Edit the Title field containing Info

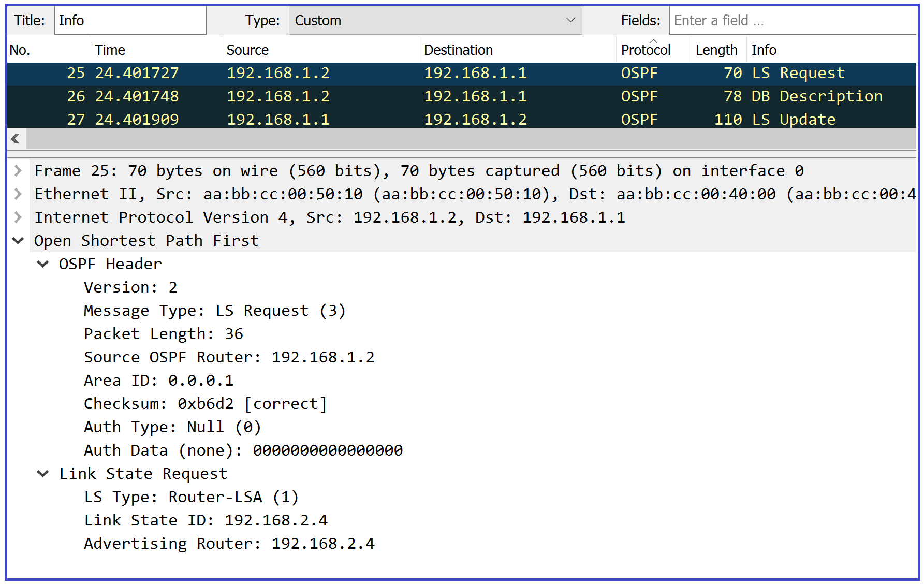(129, 20)
